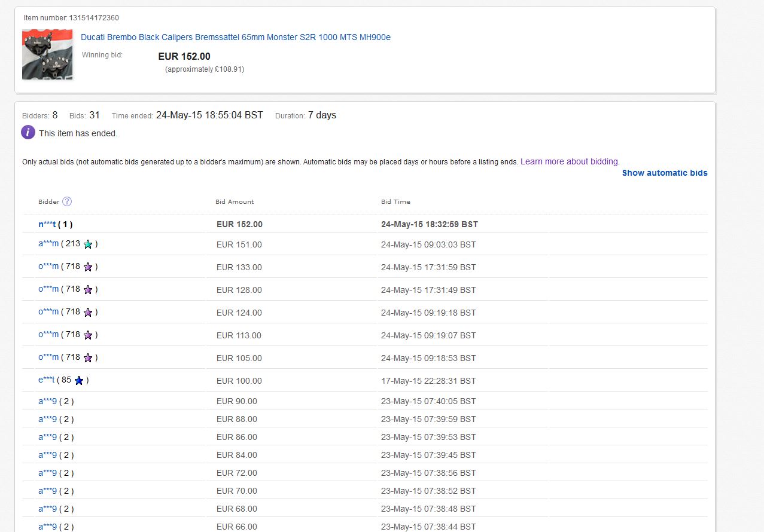Click the purple info icon near 'This item has ended'
The height and width of the screenshot is (532, 764).
pos(28,133)
